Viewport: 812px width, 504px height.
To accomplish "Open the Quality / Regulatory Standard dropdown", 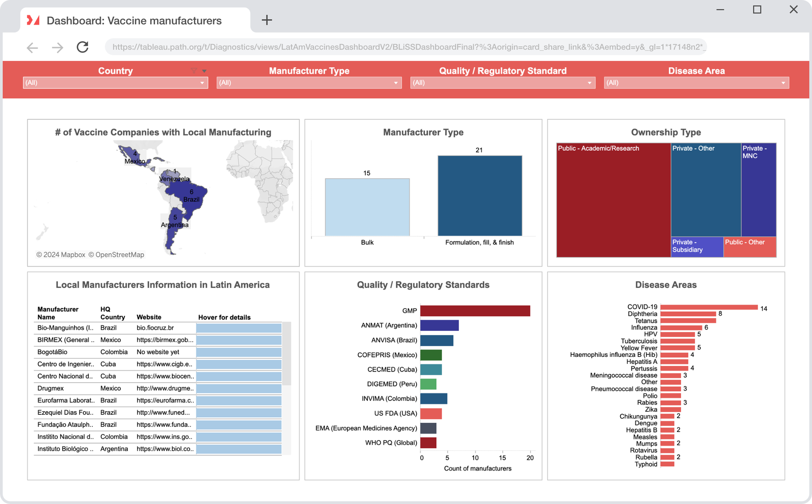I will [589, 82].
